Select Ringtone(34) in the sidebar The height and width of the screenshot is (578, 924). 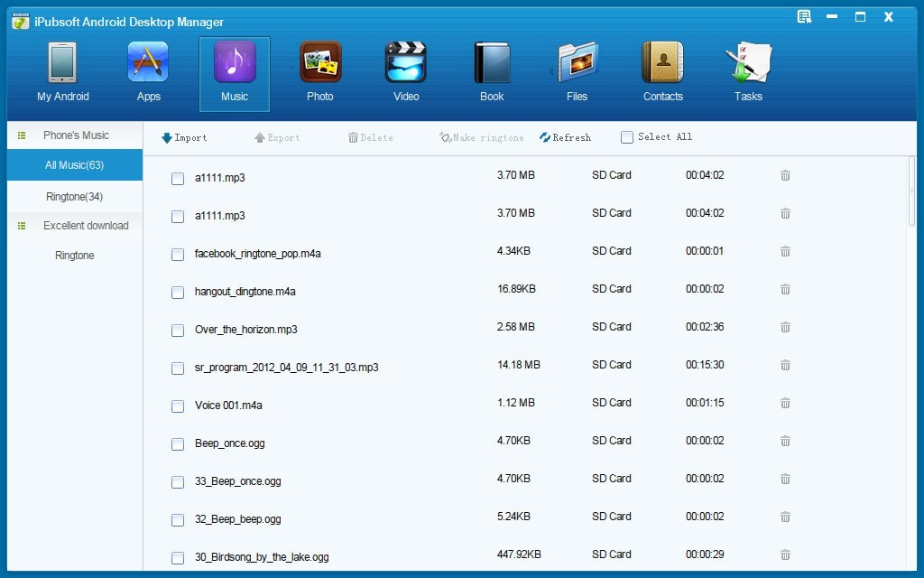74,196
